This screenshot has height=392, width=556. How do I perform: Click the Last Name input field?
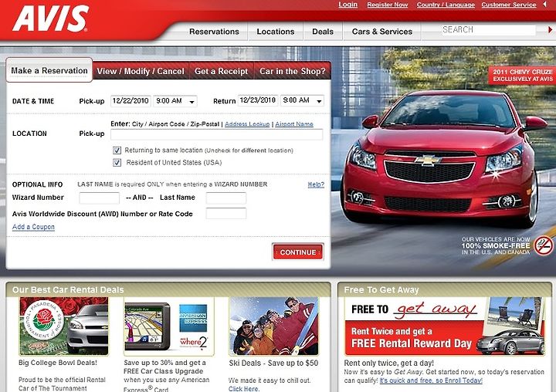pyautogui.click(x=225, y=198)
